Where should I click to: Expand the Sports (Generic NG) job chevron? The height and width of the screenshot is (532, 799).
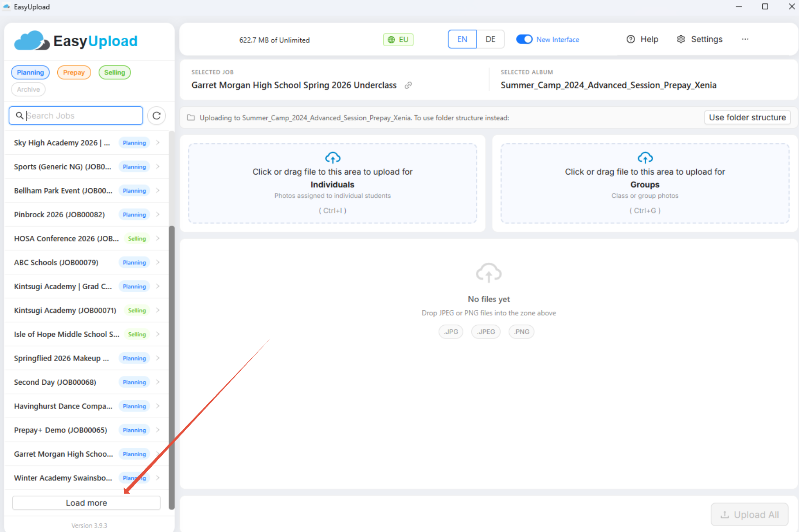158,167
